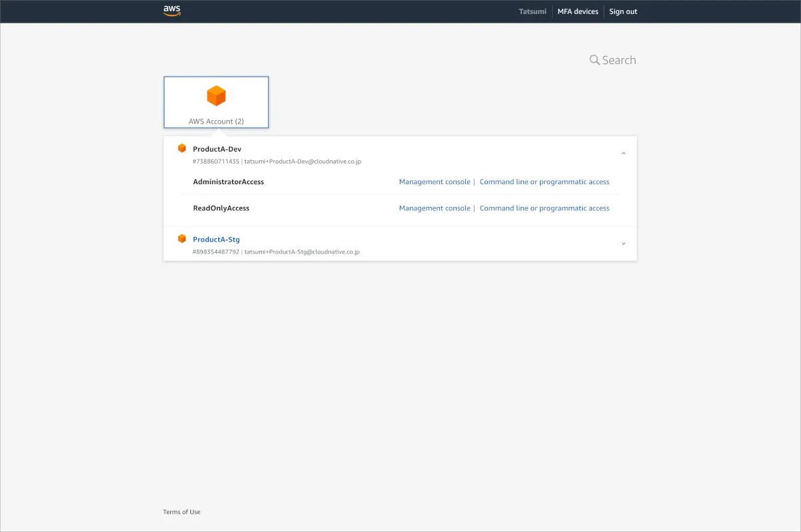Open Command line access for ReadOnlyAccess
Image resolution: width=801 pixels, height=532 pixels.
click(x=545, y=208)
